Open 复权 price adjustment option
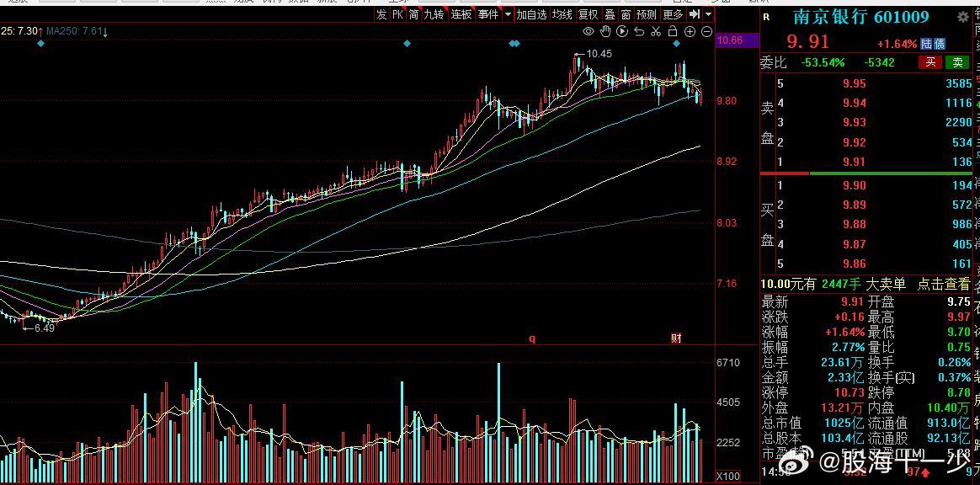The width and height of the screenshot is (980, 485). click(x=588, y=13)
